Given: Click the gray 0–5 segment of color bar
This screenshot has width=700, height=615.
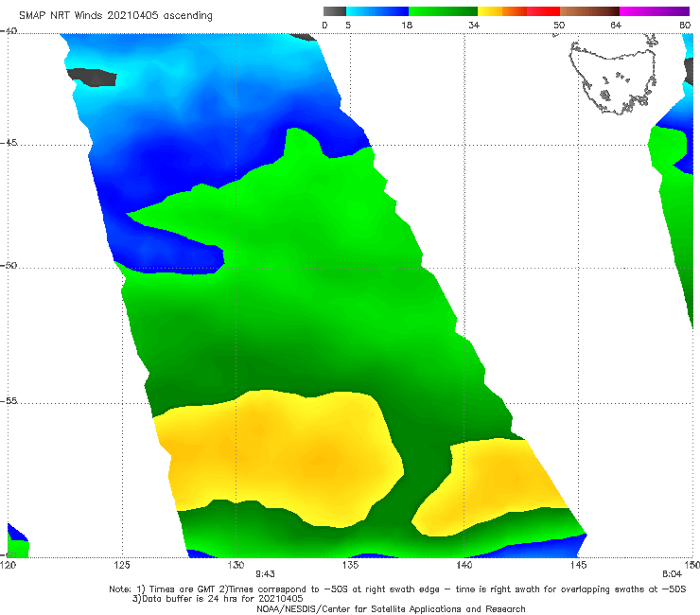Looking at the screenshot, I should click(334, 11).
